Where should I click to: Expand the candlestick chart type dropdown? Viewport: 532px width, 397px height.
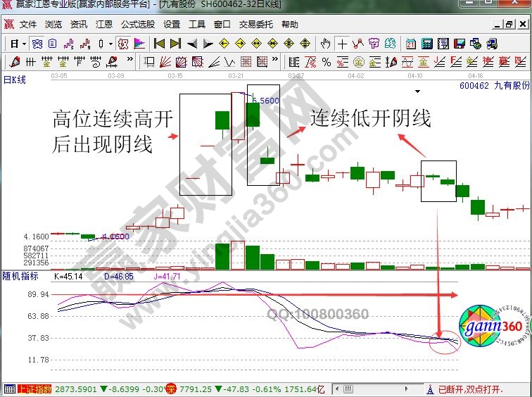point(110,44)
